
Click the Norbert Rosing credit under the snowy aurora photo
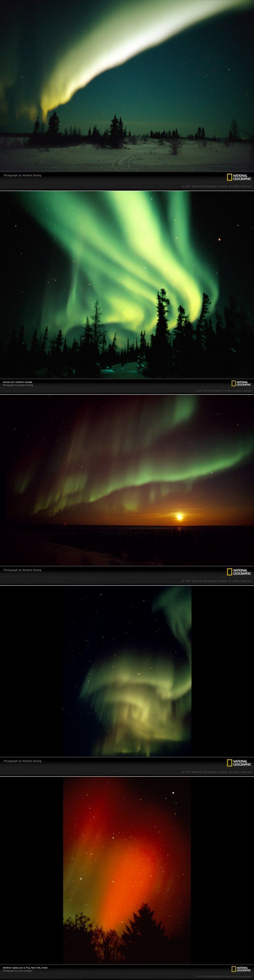(22, 175)
